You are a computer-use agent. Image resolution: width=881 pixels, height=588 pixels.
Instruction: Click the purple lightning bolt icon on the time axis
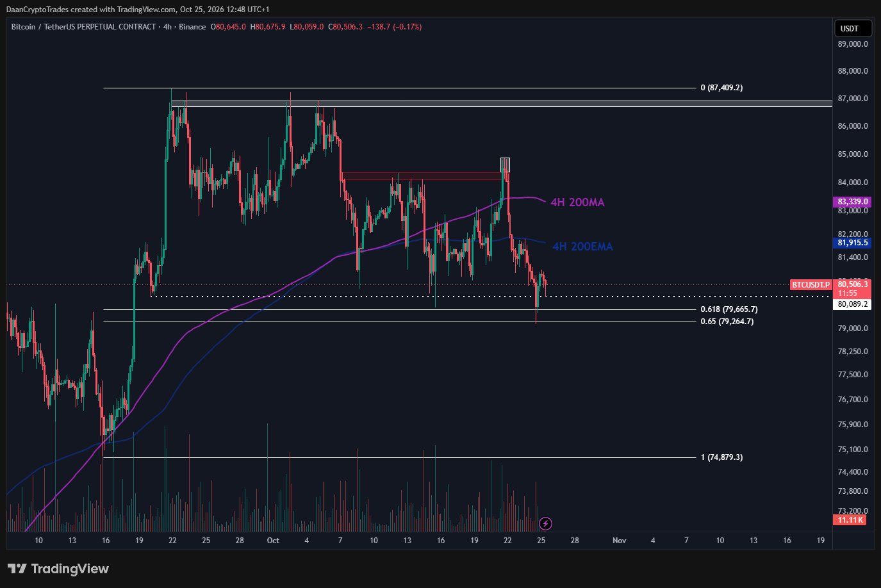pyautogui.click(x=545, y=524)
